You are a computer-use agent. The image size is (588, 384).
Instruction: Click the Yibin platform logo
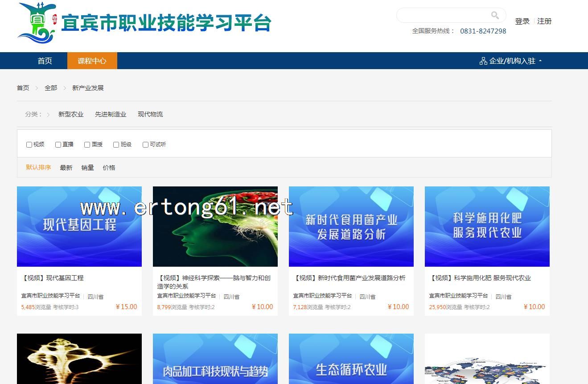click(x=37, y=22)
